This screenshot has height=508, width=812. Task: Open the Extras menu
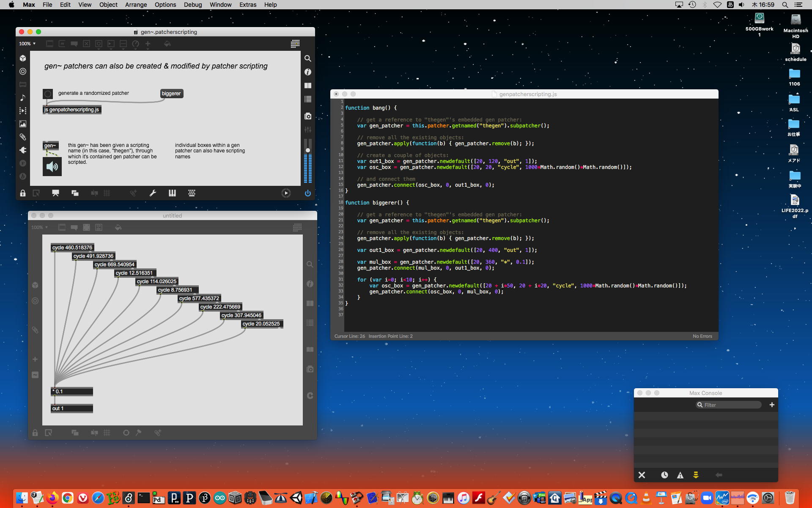coord(247,5)
